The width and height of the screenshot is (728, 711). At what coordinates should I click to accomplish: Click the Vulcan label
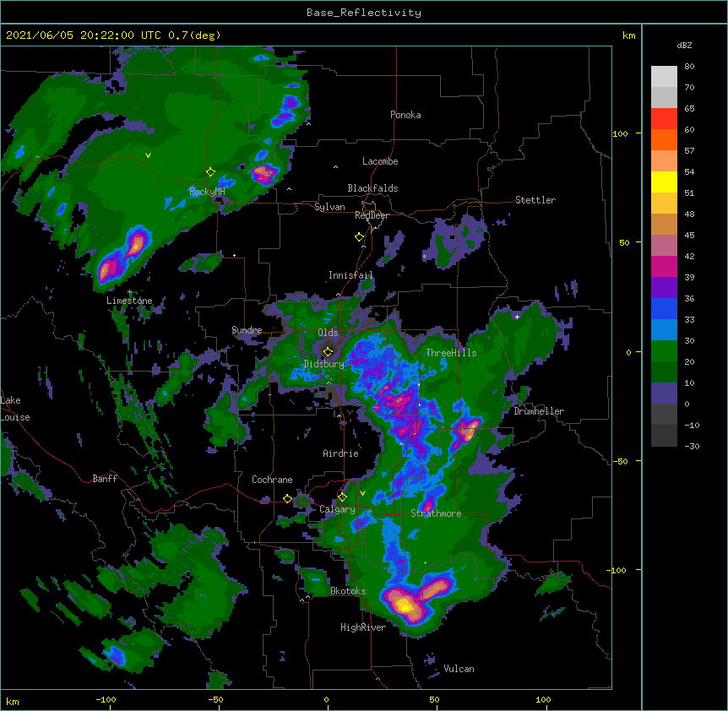pyautogui.click(x=459, y=669)
